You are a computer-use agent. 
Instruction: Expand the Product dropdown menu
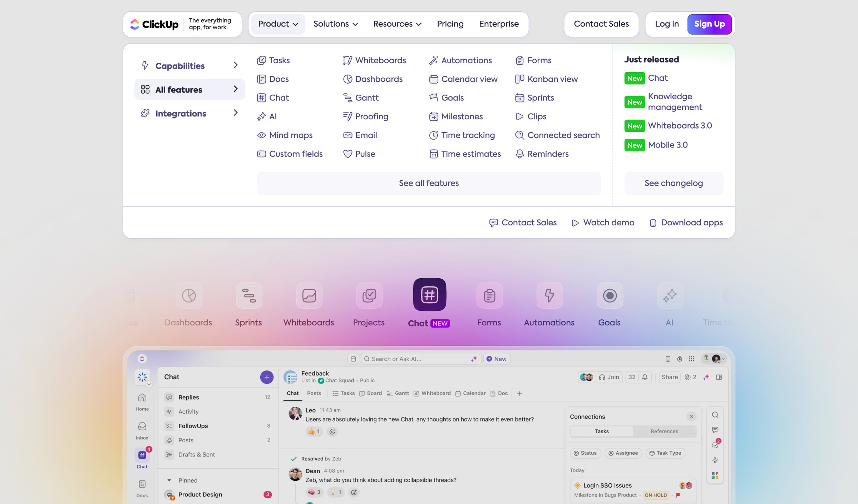coord(278,24)
